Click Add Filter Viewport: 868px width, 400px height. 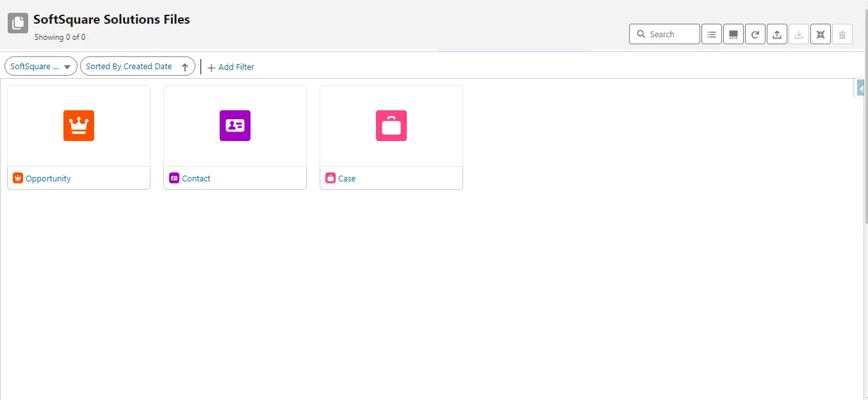[x=231, y=67]
